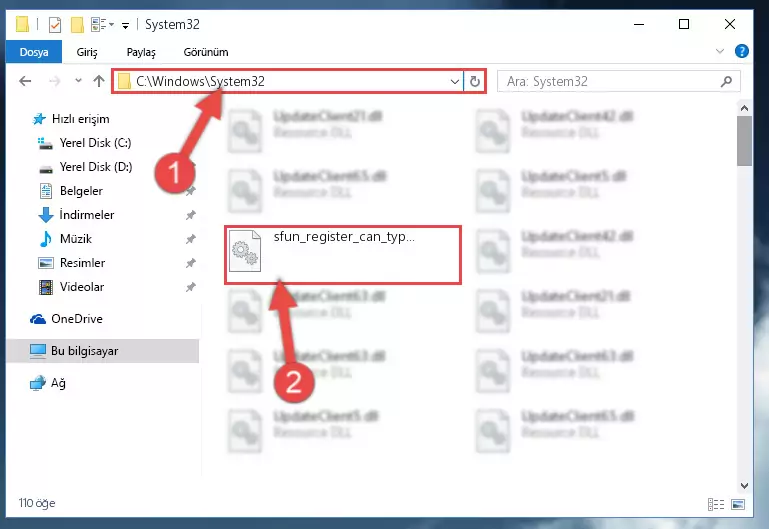Image resolution: width=769 pixels, height=529 pixels.
Task: Open İndirmeler folder in sidebar
Action: (86, 215)
